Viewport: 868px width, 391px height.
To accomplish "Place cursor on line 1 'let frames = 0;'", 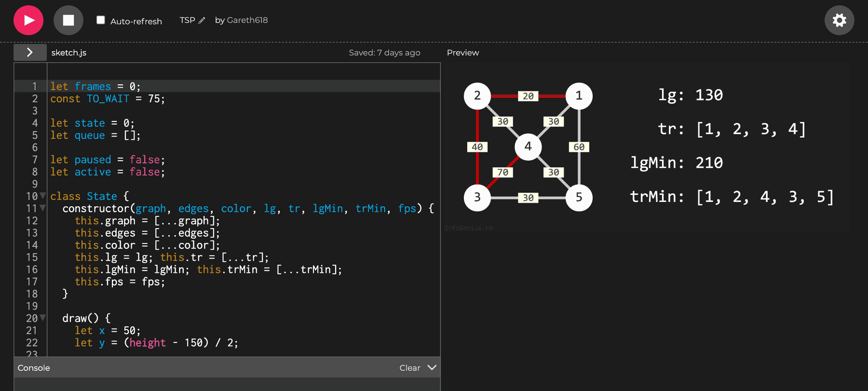I will (x=95, y=86).
